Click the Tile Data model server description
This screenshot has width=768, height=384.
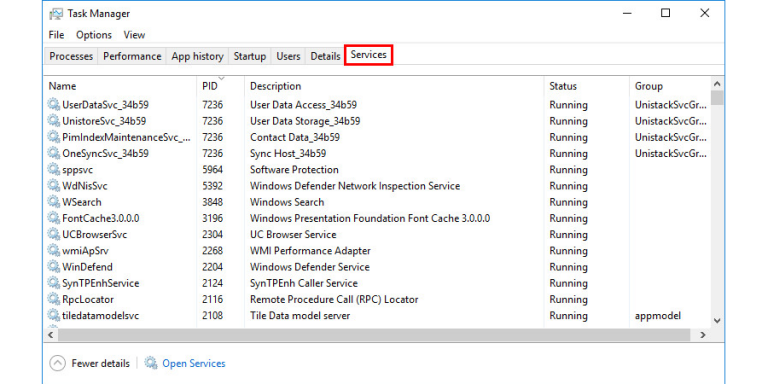(x=300, y=315)
